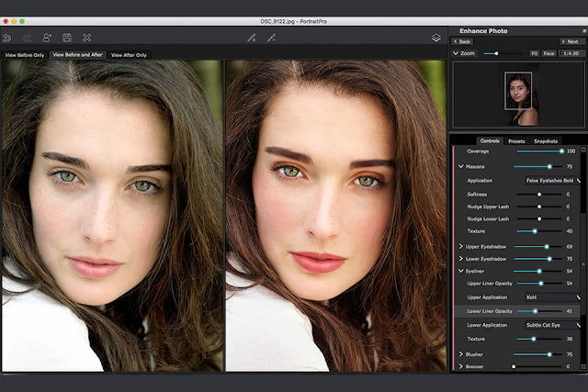Click the Next button

[x=570, y=41]
